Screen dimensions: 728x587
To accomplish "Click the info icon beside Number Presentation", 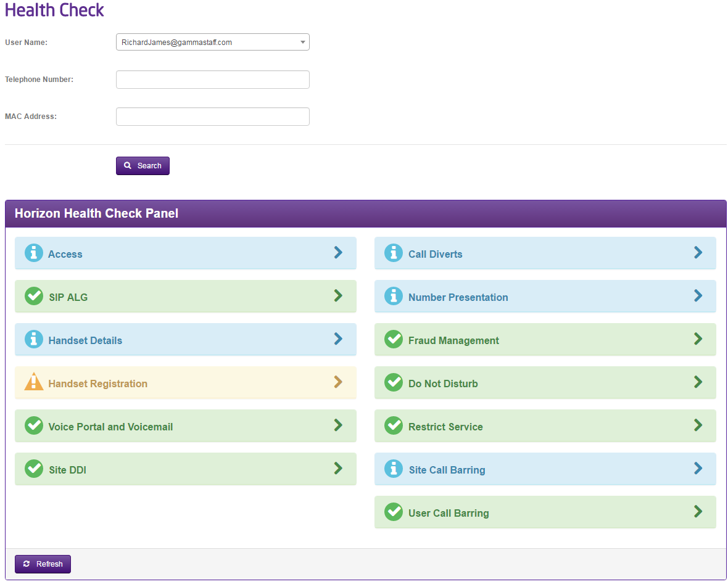I will [x=393, y=296].
